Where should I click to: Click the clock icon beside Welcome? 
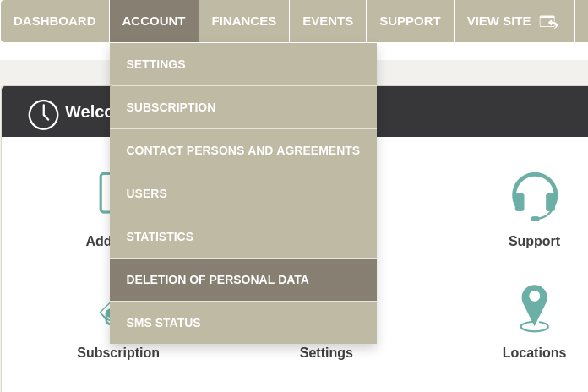pyautogui.click(x=43, y=114)
